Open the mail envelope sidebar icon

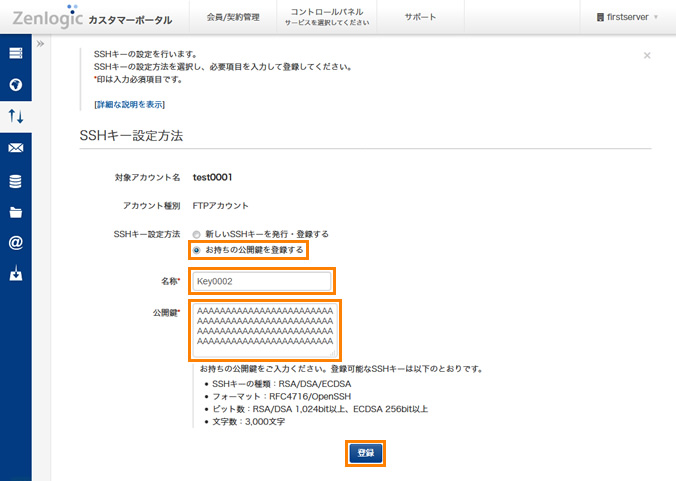tap(16, 148)
